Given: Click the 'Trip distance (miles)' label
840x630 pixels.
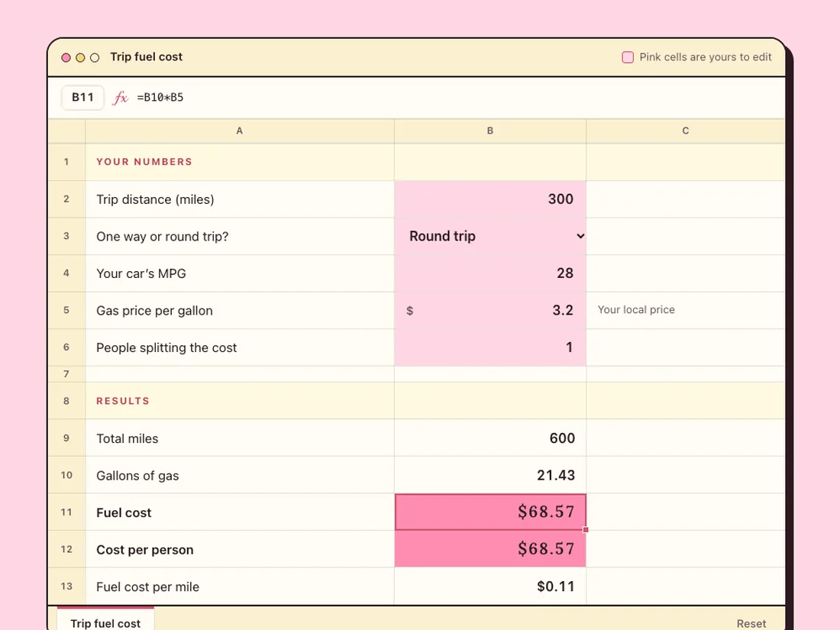Looking at the screenshot, I should (x=155, y=199).
